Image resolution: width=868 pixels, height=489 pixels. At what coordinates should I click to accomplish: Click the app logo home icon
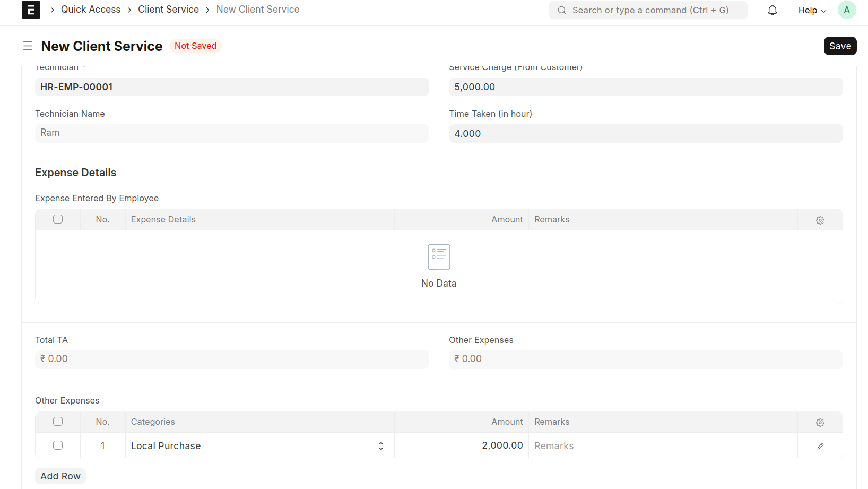[x=31, y=10]
